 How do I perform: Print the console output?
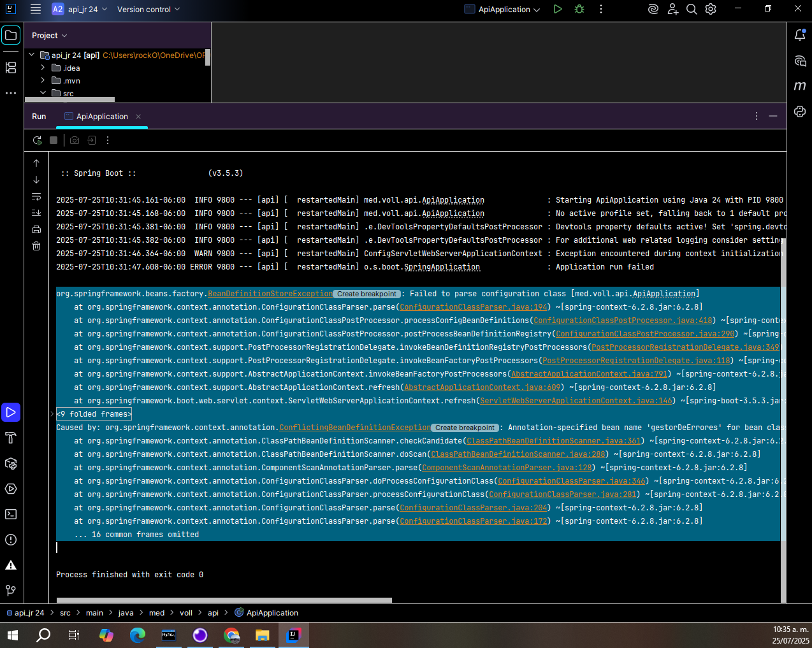click(x=36, y=229)
